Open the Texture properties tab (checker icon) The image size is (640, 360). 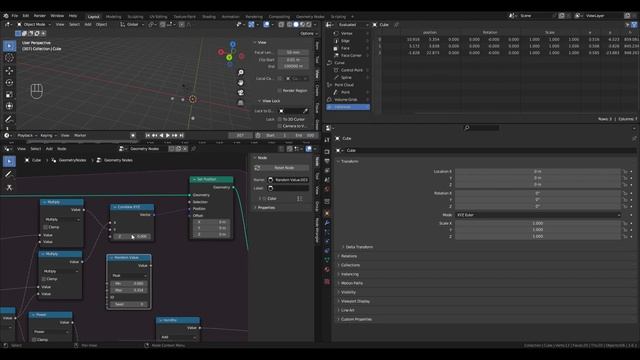[327, 281]
